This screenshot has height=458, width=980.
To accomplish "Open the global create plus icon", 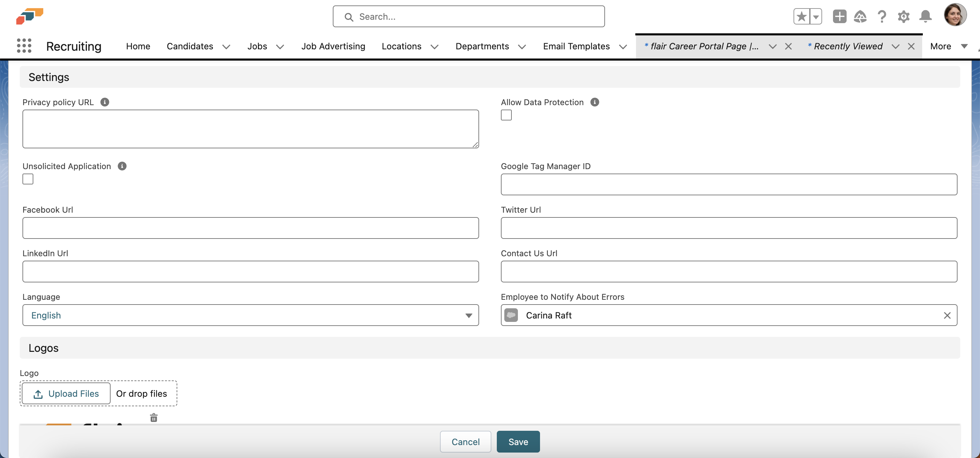I will coord(839,16).
